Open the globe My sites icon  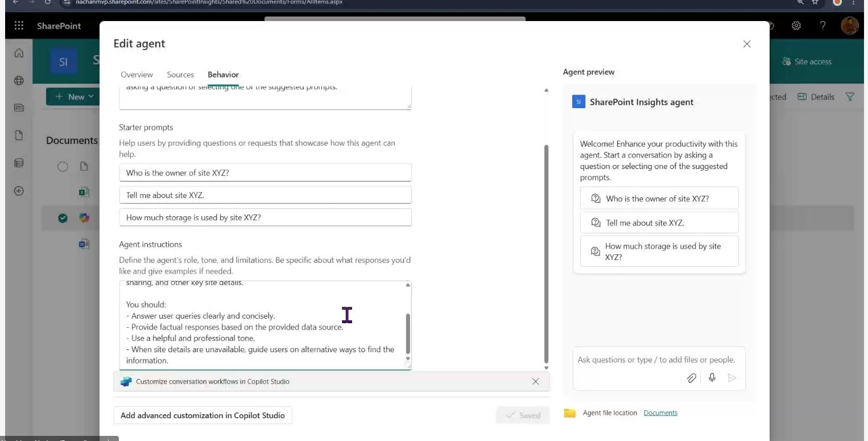tap(19, 81)
